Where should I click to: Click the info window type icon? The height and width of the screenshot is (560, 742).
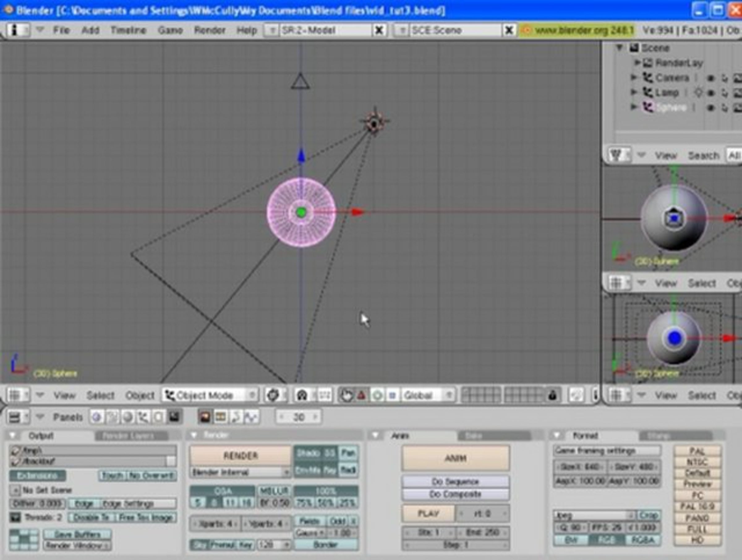point(18,30)
